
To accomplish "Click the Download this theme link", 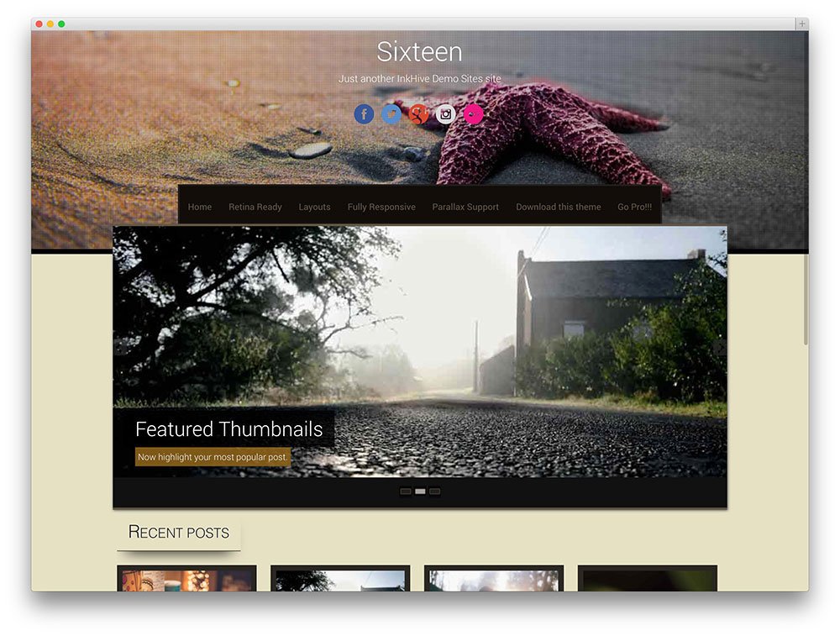I will coord(559,207).
